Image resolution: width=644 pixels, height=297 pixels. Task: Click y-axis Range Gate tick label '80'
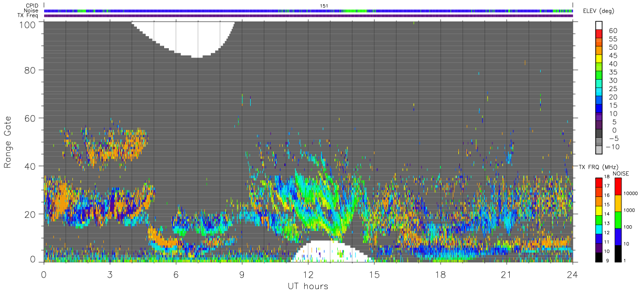click(30, 70)
